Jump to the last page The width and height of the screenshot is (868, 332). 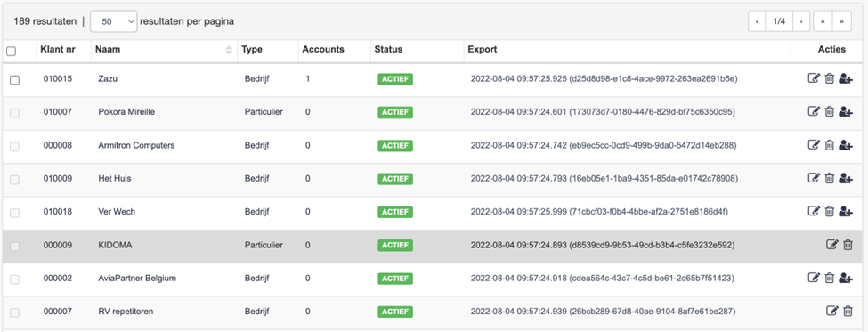(842, 21)
